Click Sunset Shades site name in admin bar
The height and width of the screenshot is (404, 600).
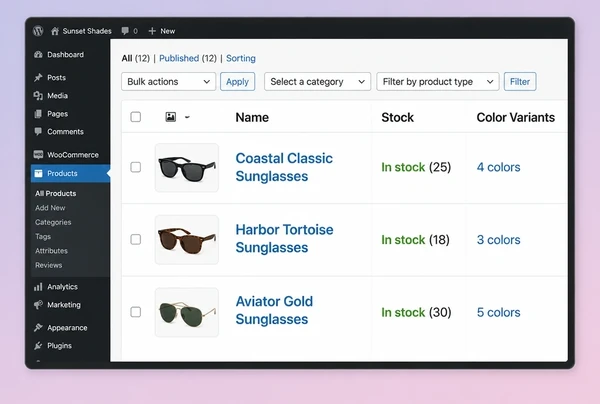(x=87, y=31)
